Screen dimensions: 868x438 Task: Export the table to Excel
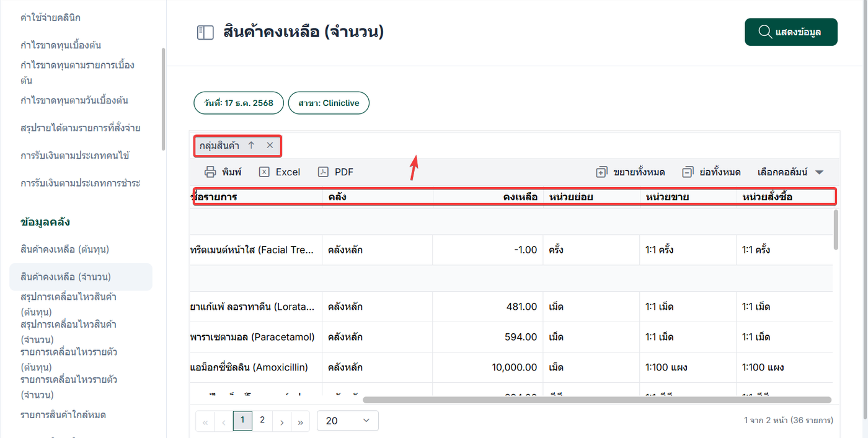click(x=280, y=172)
